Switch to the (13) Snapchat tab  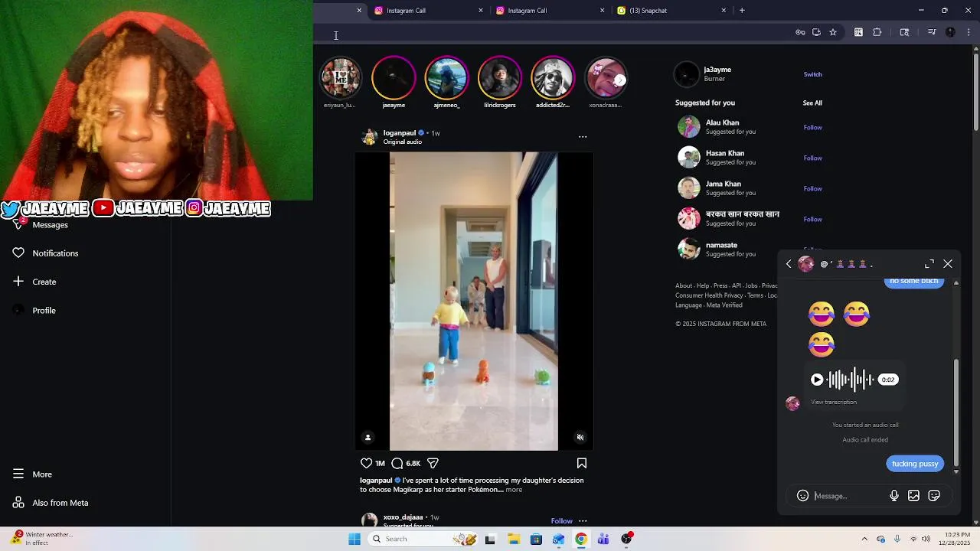click(x=671, y=11)
